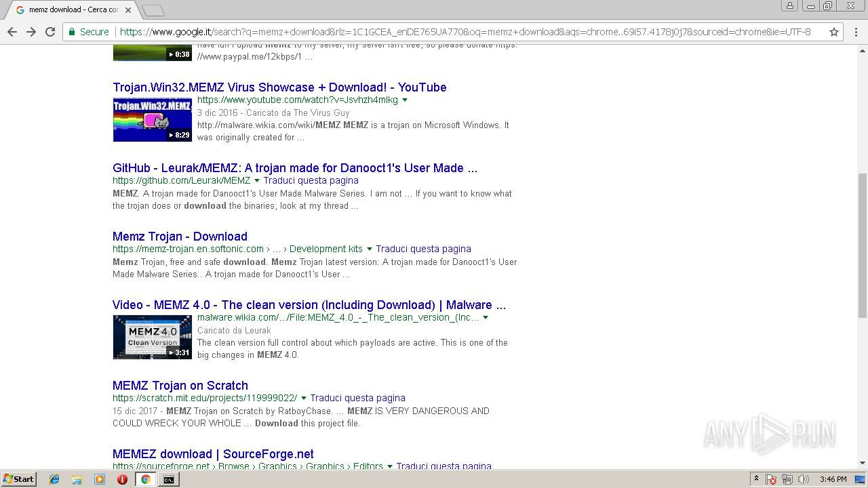Screen dimensions: 868x488
Task: Open Windows Explorer from the taskbar
Action: pyautogui.click(x=77, y=479)
